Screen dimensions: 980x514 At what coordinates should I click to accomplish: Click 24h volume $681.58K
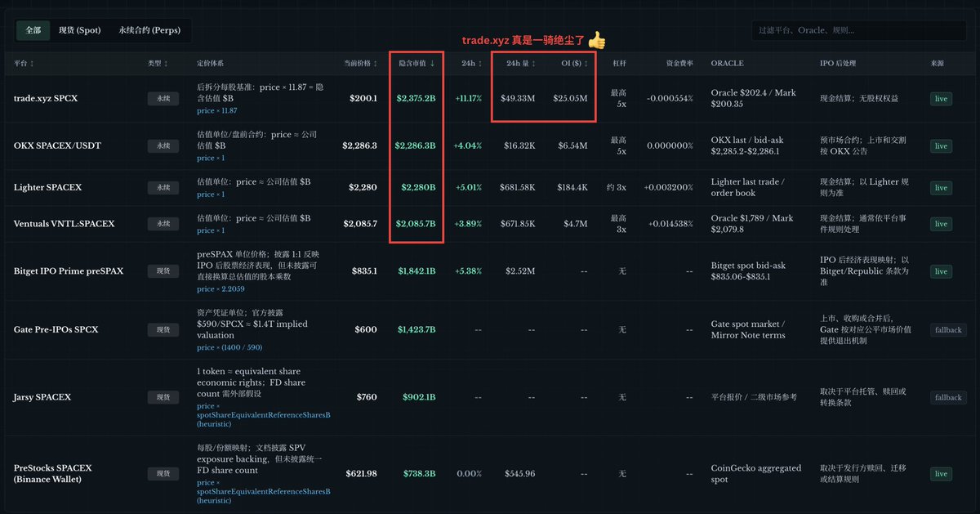pos(518,187)
